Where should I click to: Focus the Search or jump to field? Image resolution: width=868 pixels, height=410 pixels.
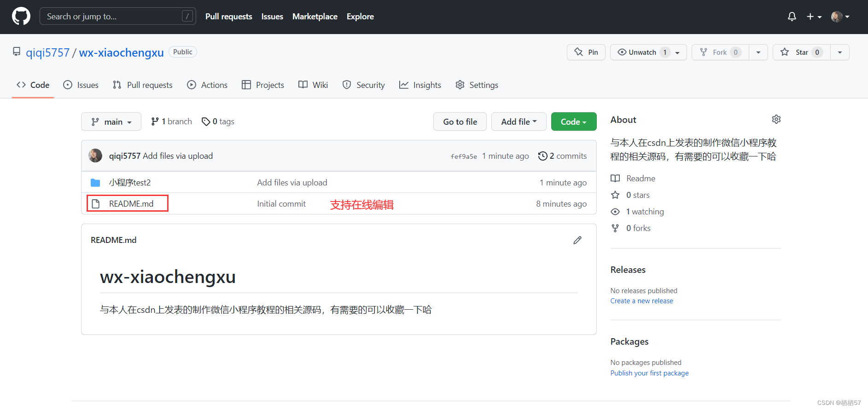coord(118,17)
